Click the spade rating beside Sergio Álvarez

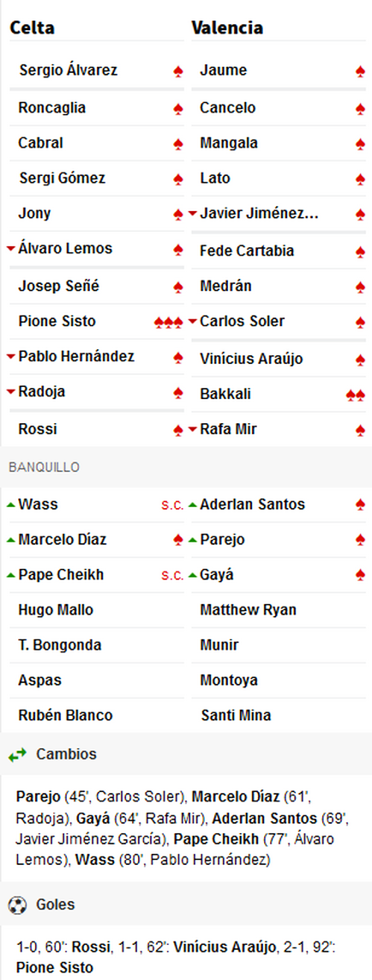[178, 72]
